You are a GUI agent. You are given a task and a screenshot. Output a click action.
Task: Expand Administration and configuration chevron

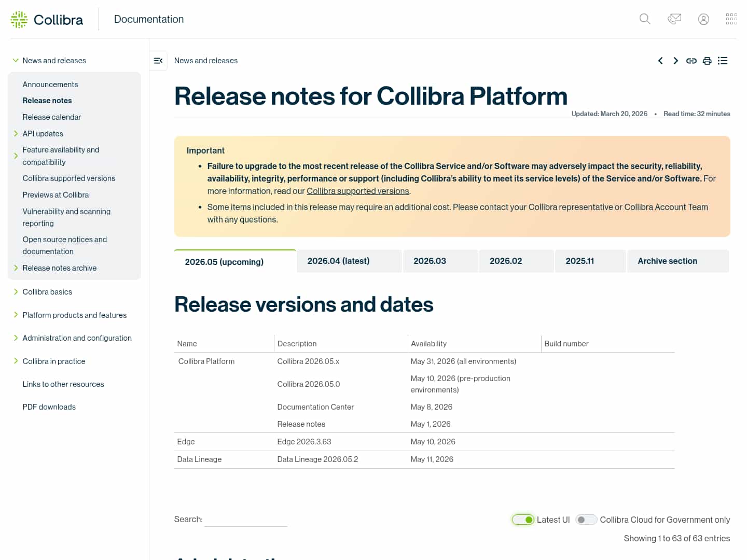16,338
